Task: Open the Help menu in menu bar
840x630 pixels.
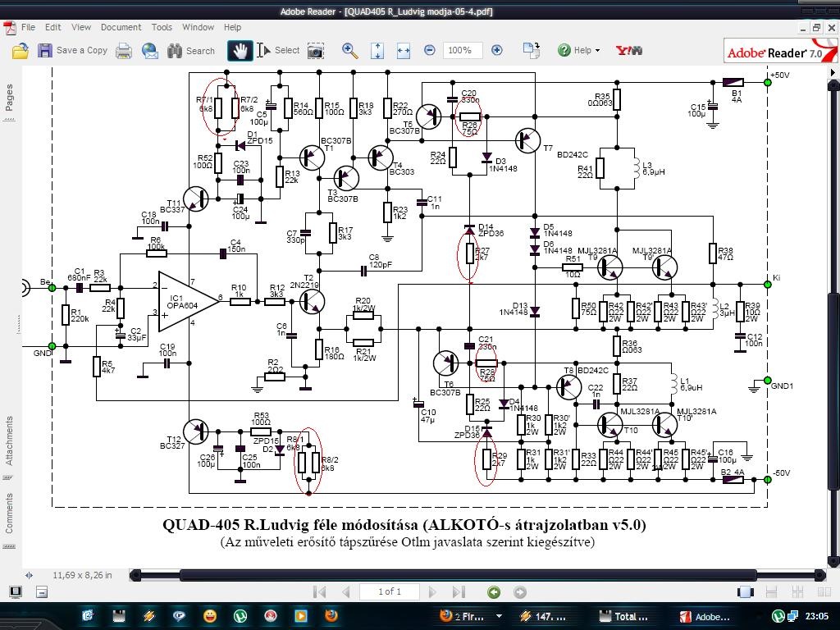Action: [x=232, y=27]
